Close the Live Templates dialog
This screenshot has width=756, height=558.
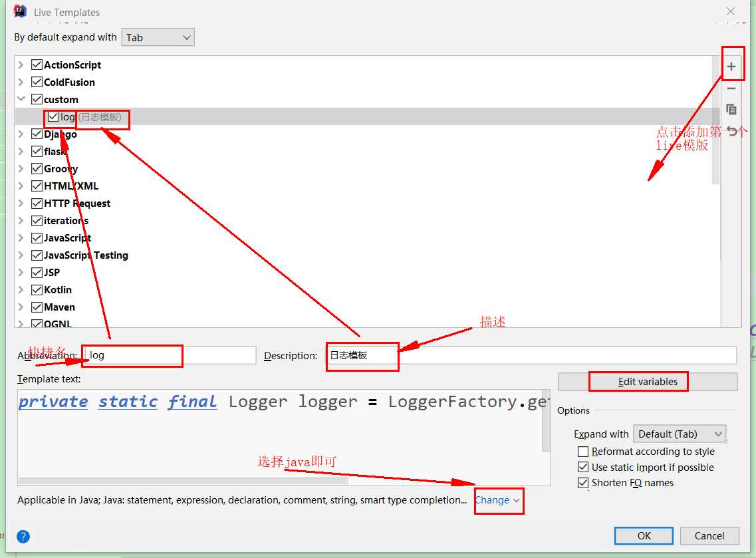click(x=731, y=11)
